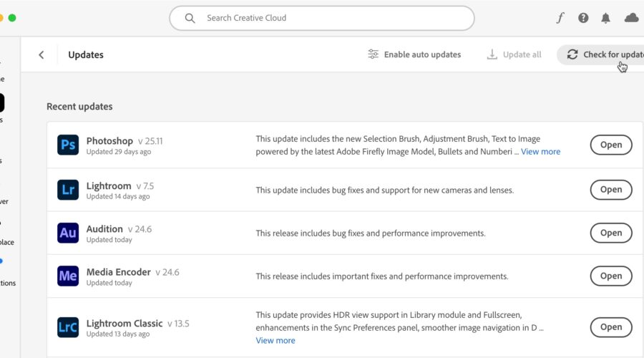Click the Media Encoder app icon

point(68,276)
